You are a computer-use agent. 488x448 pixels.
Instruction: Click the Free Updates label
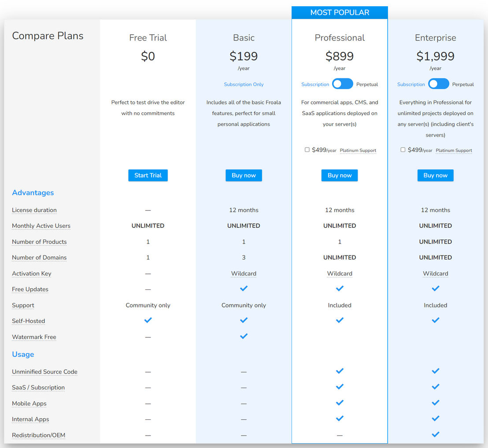point(30,289)
